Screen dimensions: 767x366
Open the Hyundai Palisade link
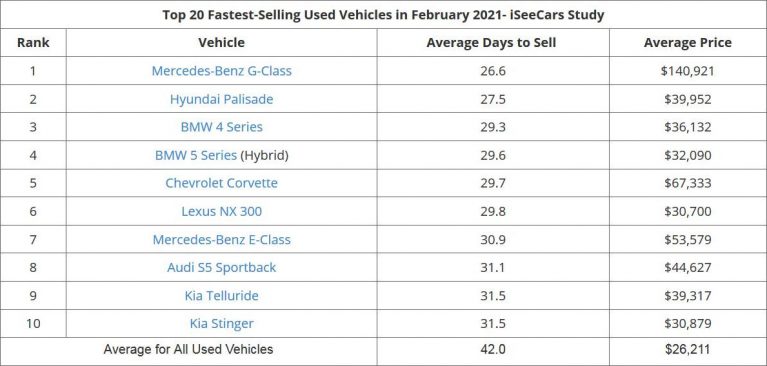coord(222,99)
